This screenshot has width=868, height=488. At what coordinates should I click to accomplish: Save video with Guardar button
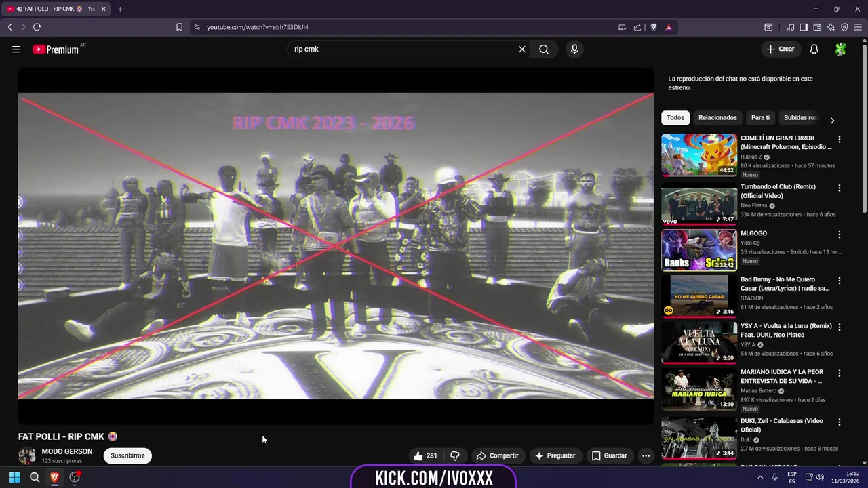[610, 455]
